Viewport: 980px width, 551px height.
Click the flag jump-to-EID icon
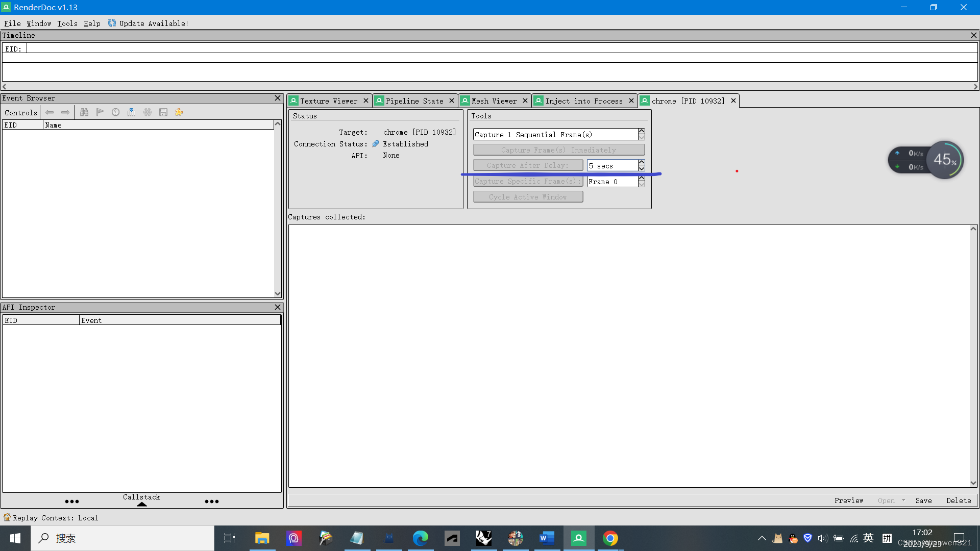click(x=100, y=112)
